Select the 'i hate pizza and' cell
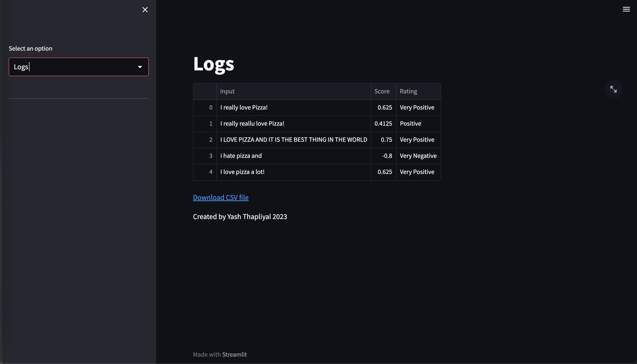This screenshot has width=637, height=364. point(241,156)
